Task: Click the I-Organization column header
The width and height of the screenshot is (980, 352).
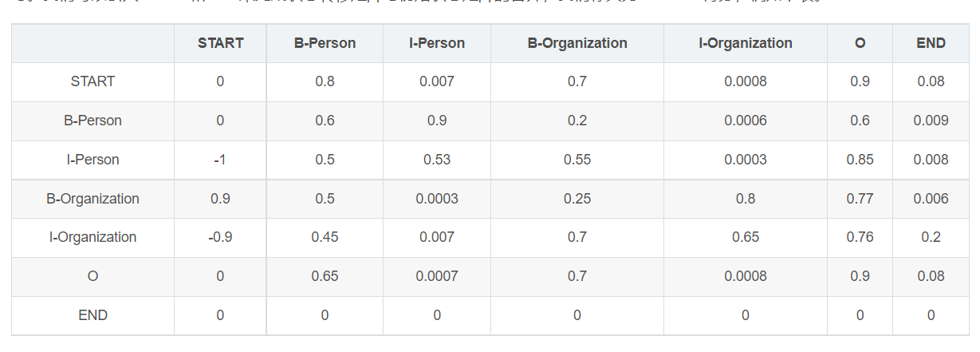Action: tap(746, 43)
